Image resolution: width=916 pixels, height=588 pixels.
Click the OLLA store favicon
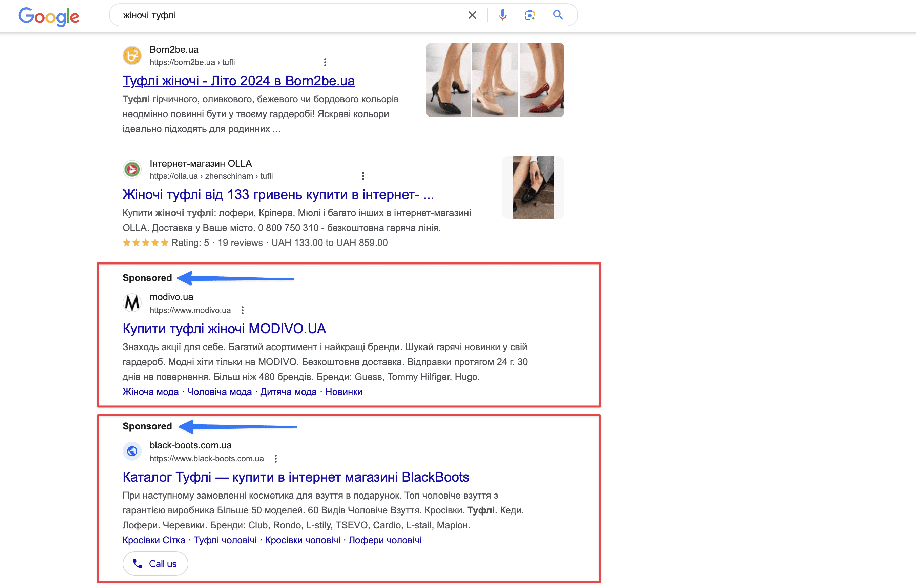(x=132, y=170)
